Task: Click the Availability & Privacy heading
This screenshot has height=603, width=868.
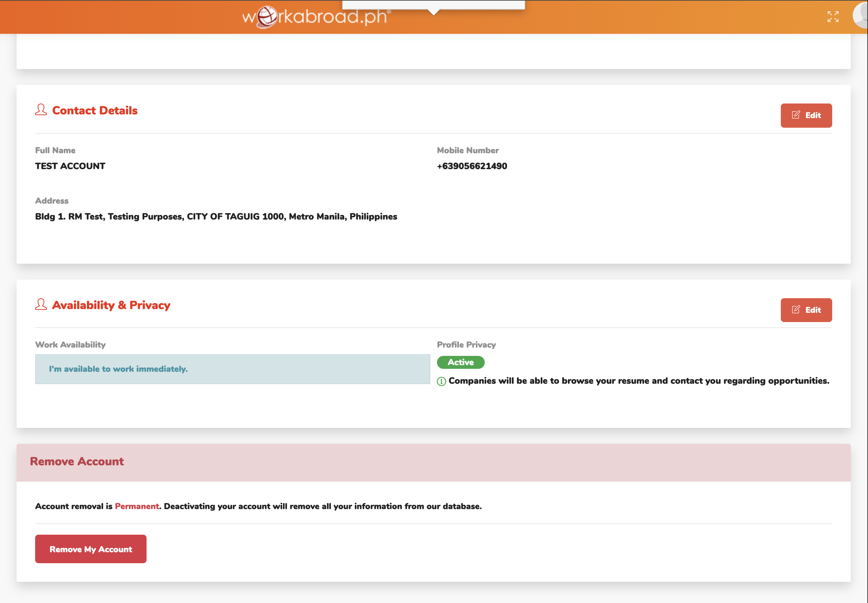Action: [x=111, y=305]
